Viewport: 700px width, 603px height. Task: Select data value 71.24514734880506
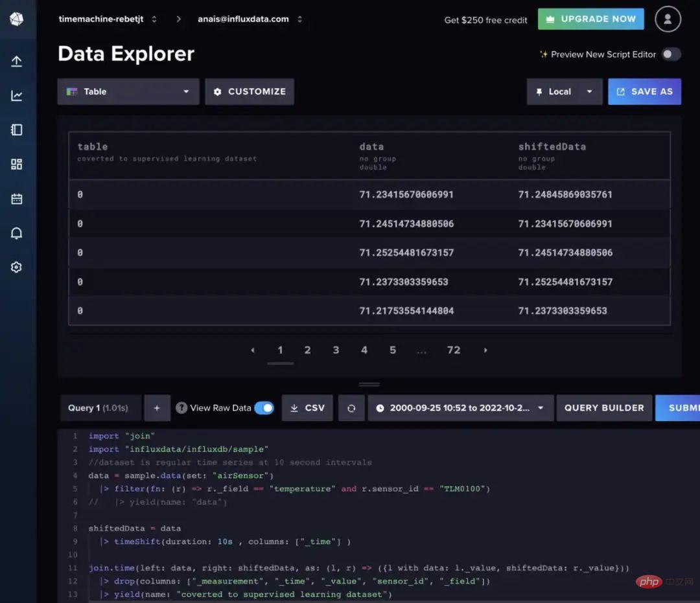point(406,223)
